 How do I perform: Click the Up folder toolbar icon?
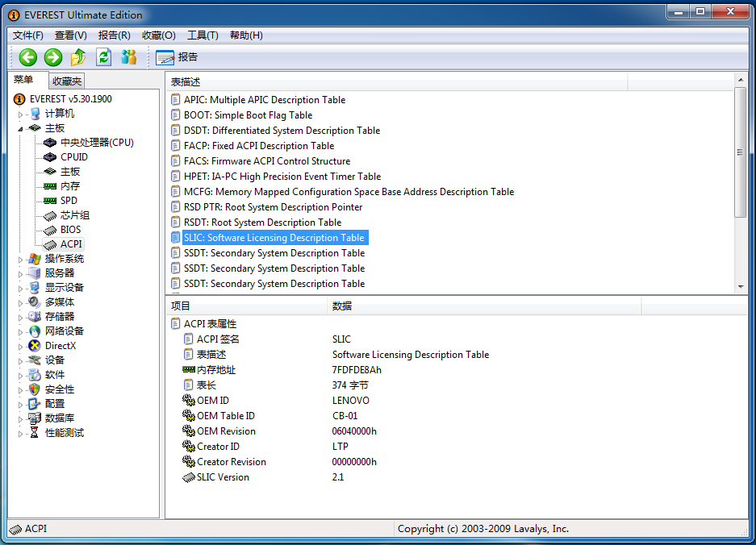78,57
